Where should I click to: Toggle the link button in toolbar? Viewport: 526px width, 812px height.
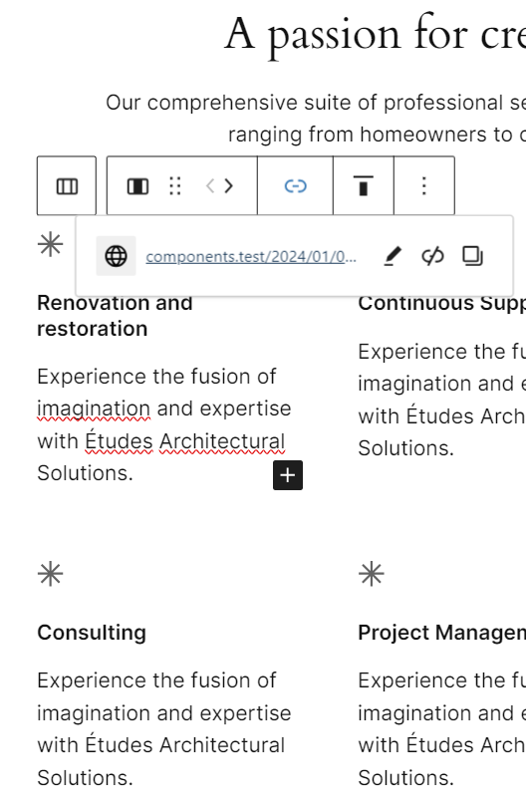(x=295, y=186)
